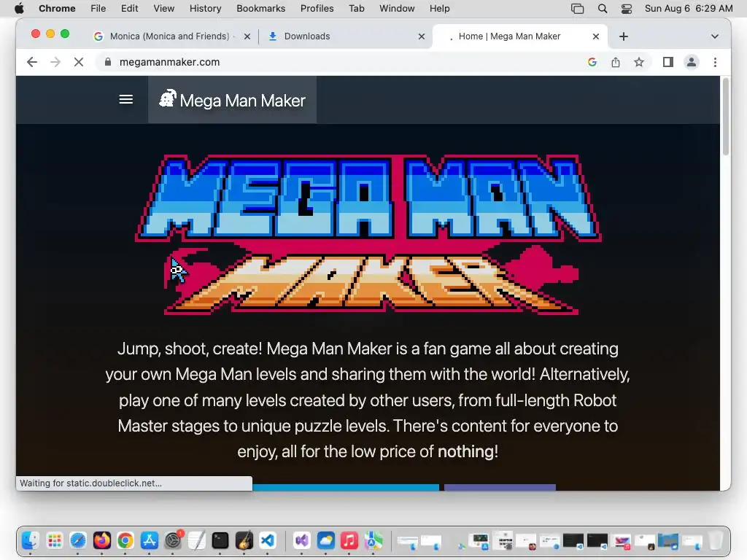Click the Mega Man Maker pixel logo
747x560 pixels.
coord(368,235)
